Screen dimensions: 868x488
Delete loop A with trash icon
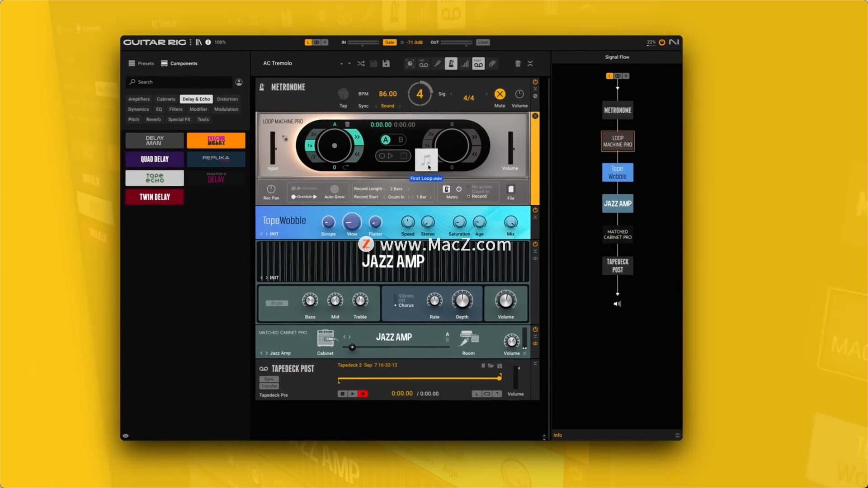(347, 124)
